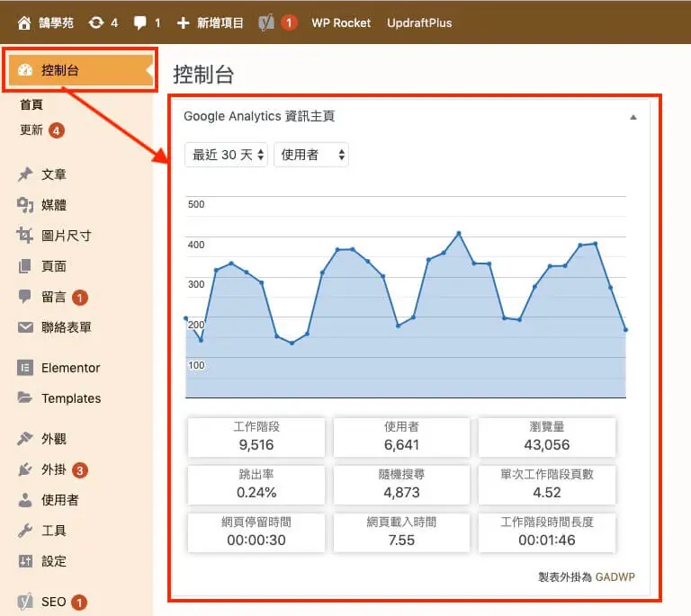Click the UpdraftPlus admin bar link
This screenshot has height=616, width=691.
click(x=419, y=22)
